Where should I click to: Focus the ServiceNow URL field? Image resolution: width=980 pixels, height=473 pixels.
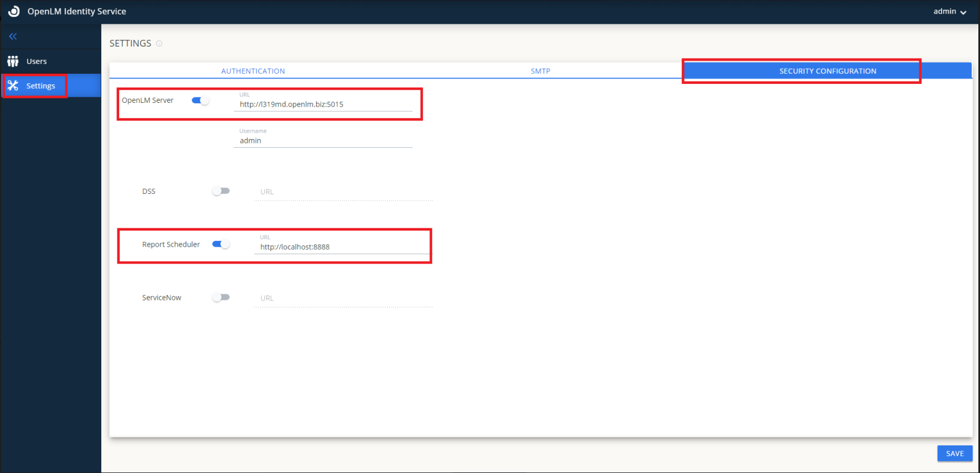pos(343,298)
